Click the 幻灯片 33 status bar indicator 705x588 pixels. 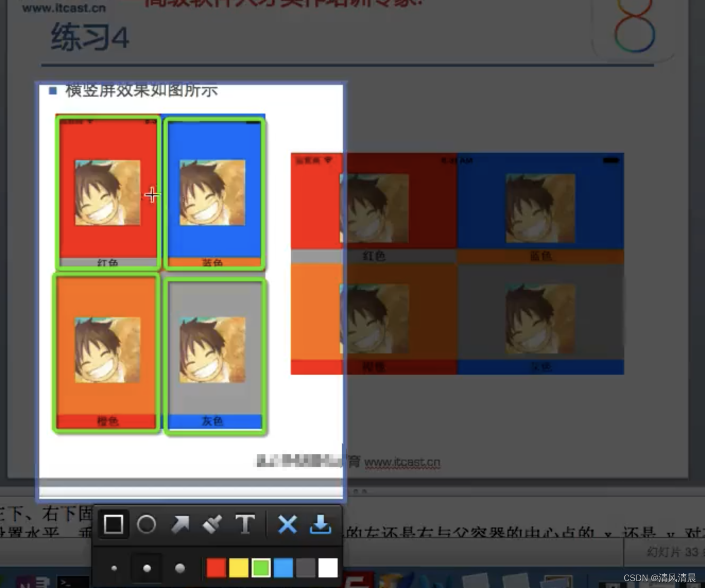click(672, 552)
